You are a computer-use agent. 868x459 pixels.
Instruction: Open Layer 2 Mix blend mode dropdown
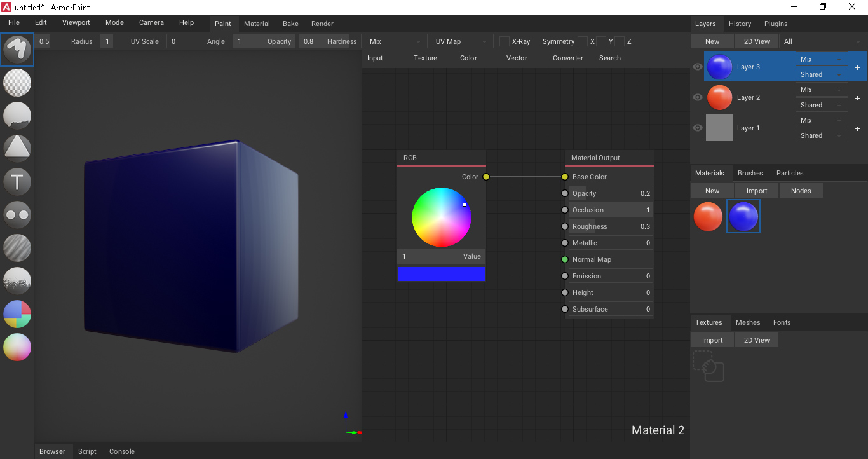pyautogui.click(x=822, y=90)
